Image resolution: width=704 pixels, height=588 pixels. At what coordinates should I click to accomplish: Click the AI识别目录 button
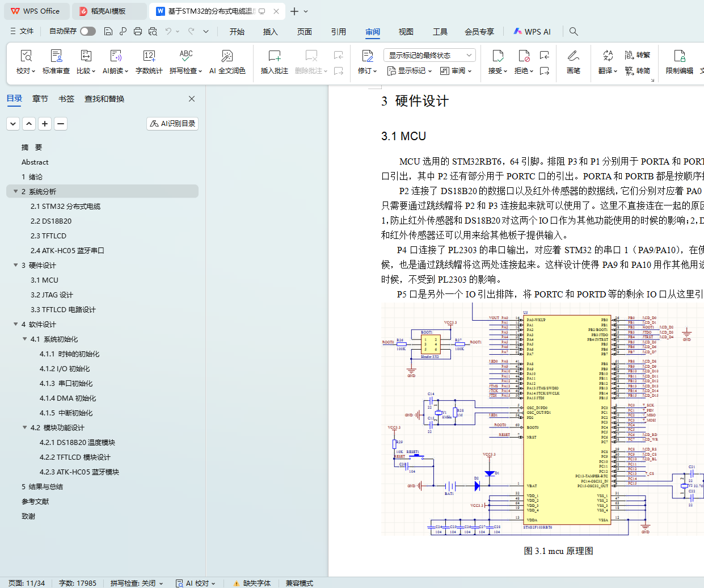[x=172, y=124]
